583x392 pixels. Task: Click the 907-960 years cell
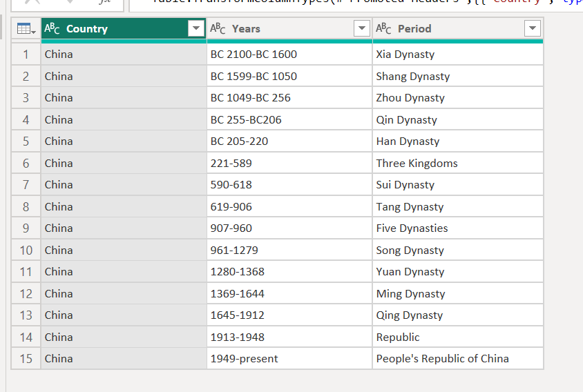(289, 228)
